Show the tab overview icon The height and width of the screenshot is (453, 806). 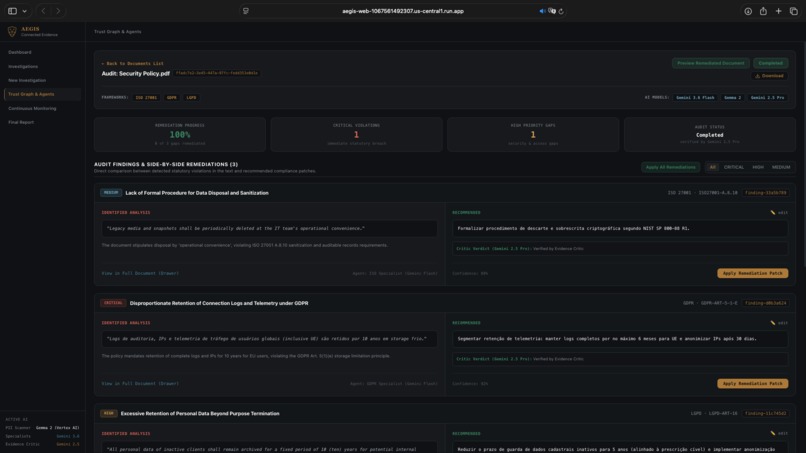coord(794,11)
